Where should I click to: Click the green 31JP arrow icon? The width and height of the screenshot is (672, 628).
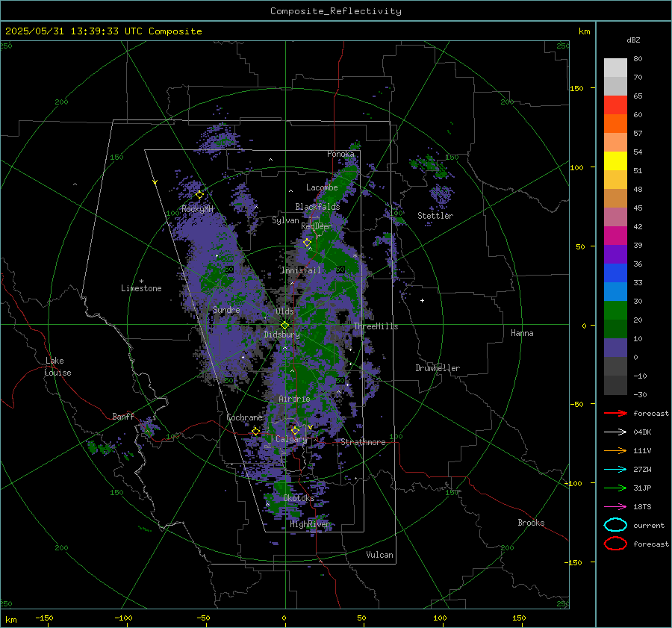pos(615,488)
